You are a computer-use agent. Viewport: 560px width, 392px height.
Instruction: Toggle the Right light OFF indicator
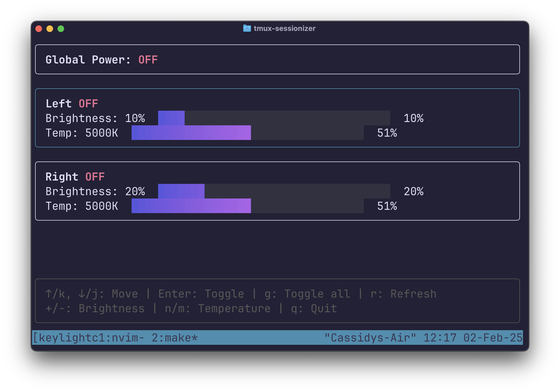(x=95, y=177)
